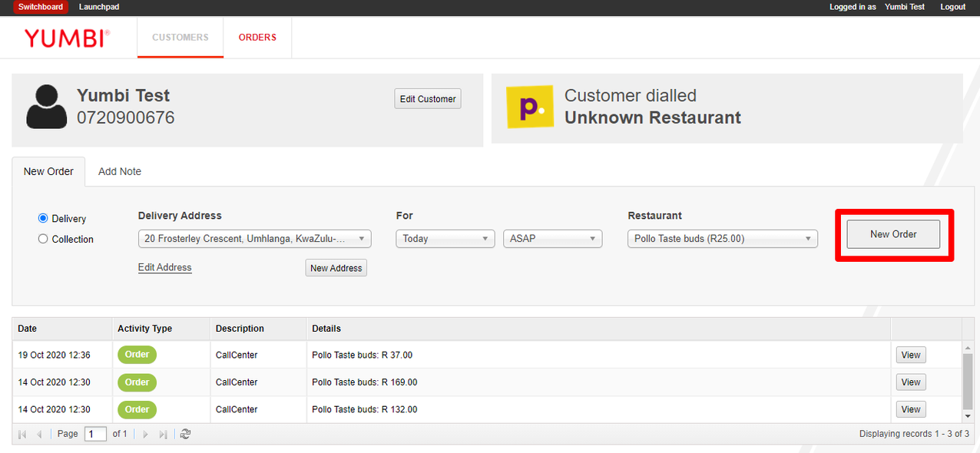Click 'Displaying records 1 - 3 of 3' text

click(x=914, y=434)
